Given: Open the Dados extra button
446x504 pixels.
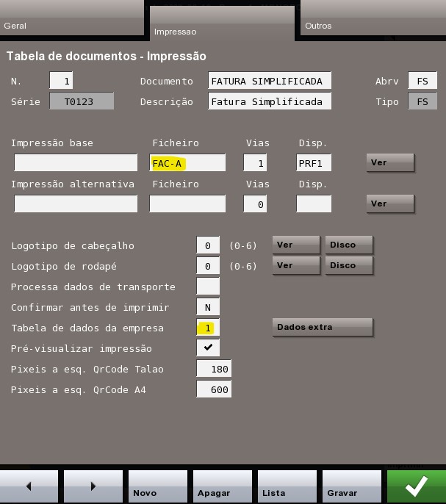Looking at the screenshot, I should (322, 327).
